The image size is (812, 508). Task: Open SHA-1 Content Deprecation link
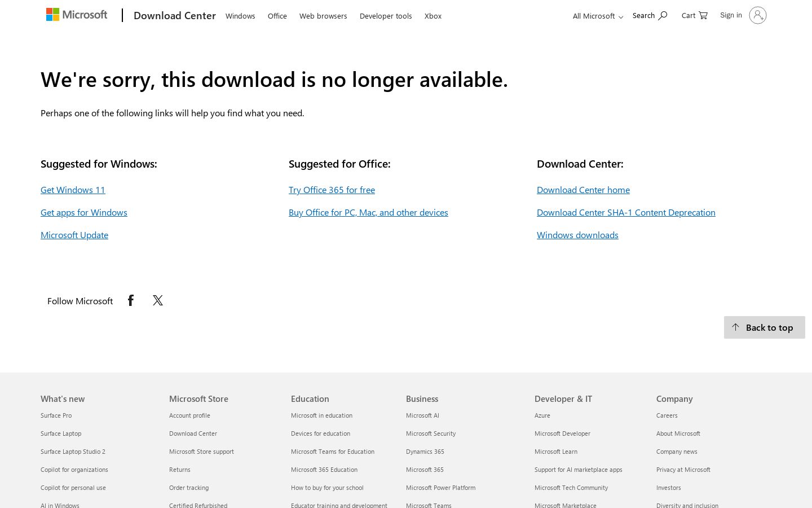click(626, 212)
